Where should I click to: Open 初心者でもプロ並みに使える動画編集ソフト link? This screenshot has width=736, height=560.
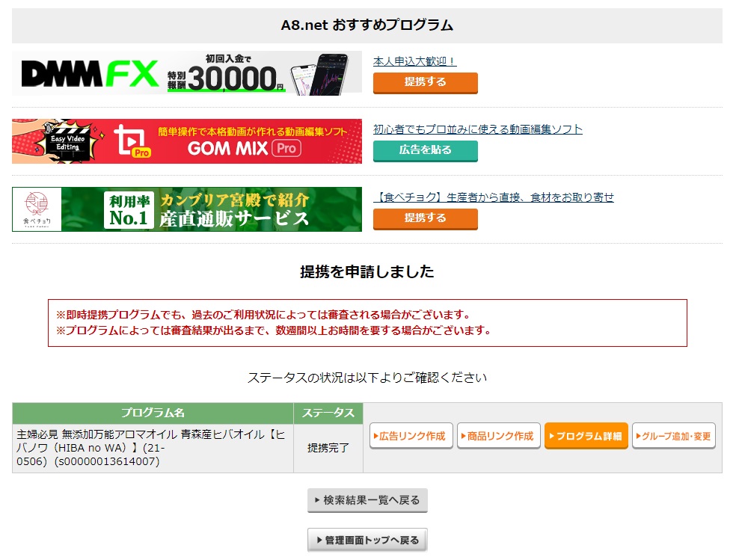pos(478,129)
